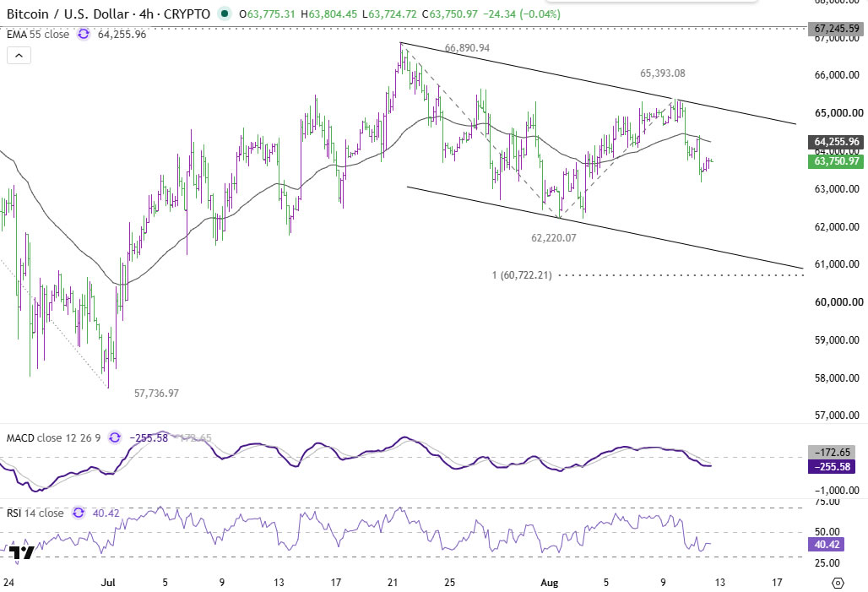Image resolution: width=868 pixels, height=592 pixels.
Task: Click the MACD indicator refresh icon
Action: [x=115, y=438]
